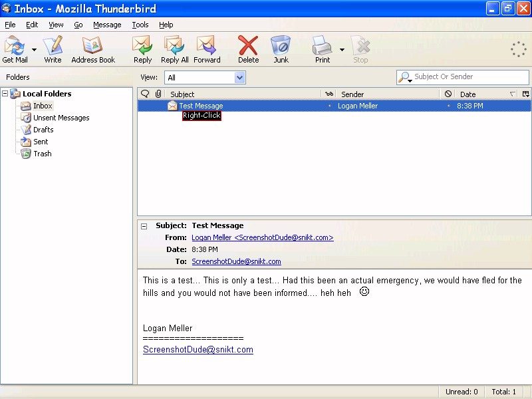Open the Help menu
This screenshot has width=532, height=399.
coord(166,25)
